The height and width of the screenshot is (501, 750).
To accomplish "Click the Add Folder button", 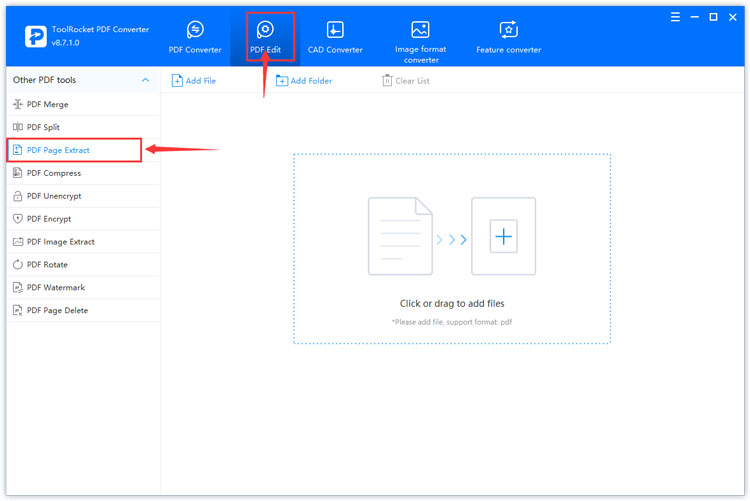I will pos(304,81).
